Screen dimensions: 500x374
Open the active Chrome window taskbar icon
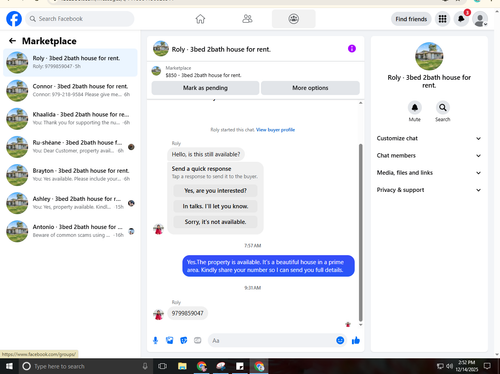(x=259, y=366)
